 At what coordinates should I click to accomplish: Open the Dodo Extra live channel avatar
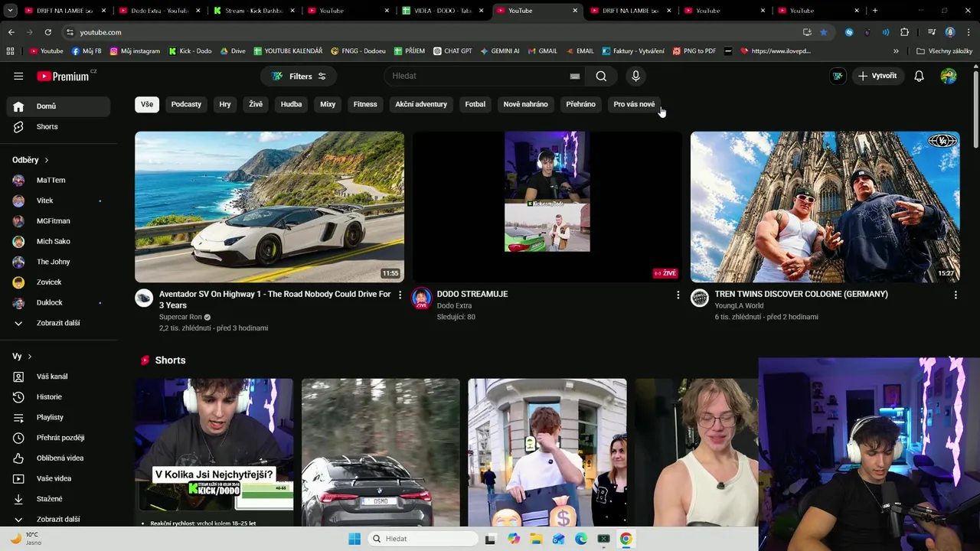click(422, 298)
